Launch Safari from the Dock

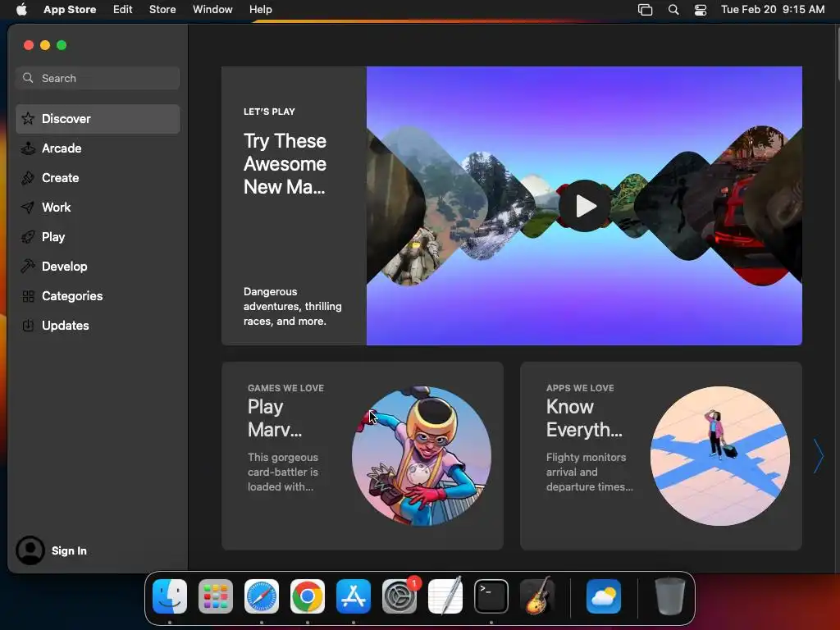pyautogui.click(x=262, y=596)
